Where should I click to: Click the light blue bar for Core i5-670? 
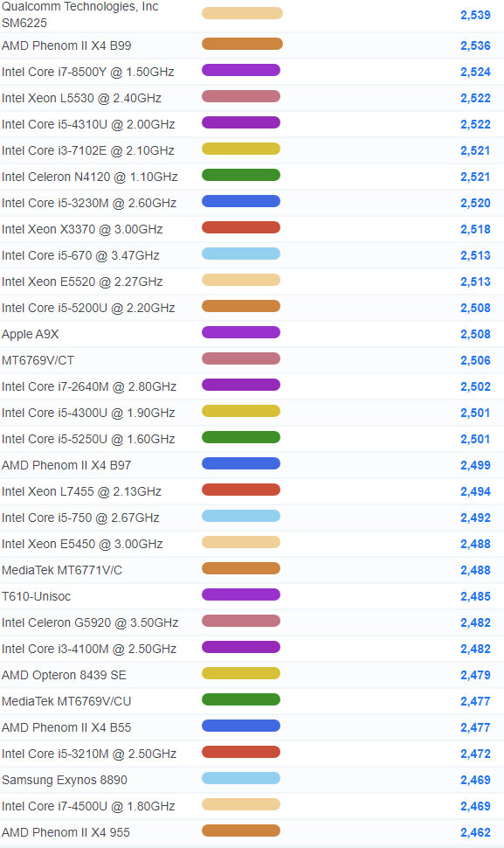click(241, 254)
